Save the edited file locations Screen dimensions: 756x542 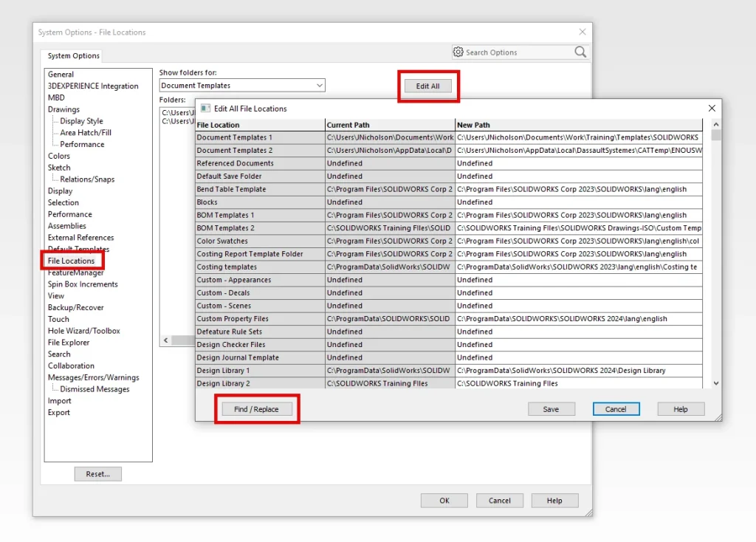click(x=551, y=408)
